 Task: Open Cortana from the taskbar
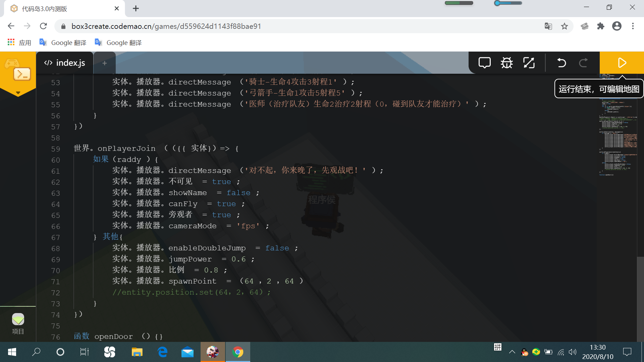point(60,352)
